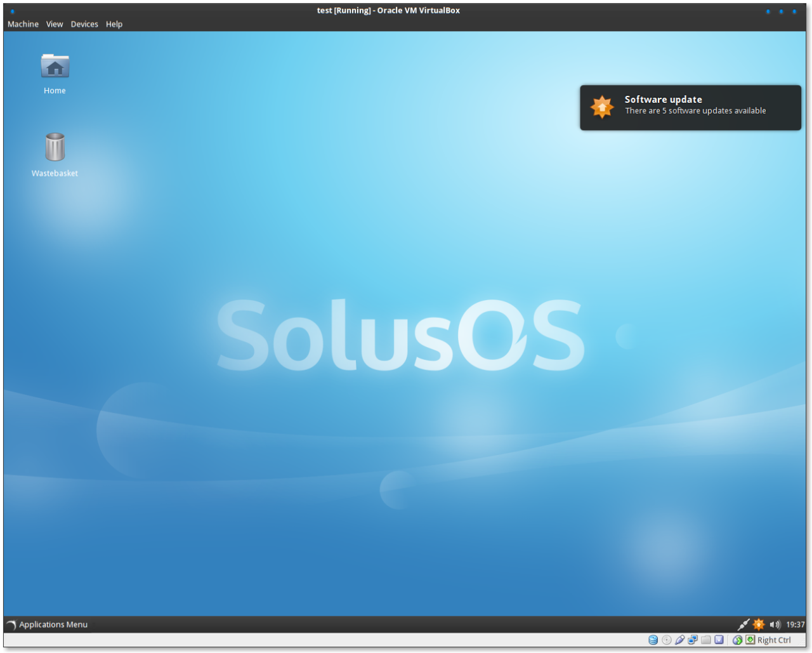
Task: Click the Right Ctrl host key label
Action: tap(774, 640)
